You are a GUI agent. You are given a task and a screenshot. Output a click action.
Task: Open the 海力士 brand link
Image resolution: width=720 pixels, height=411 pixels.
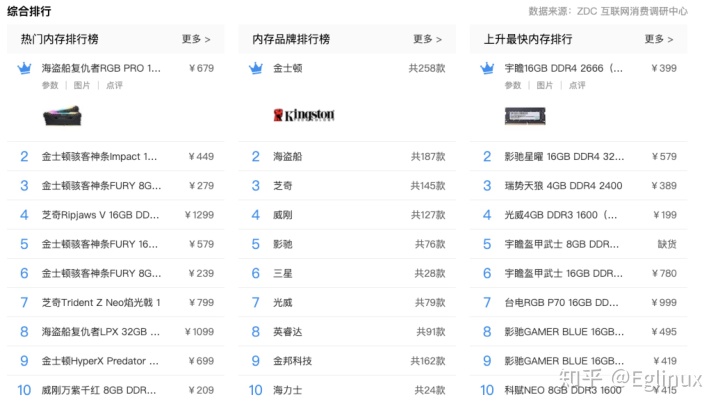tap(287, 390)
